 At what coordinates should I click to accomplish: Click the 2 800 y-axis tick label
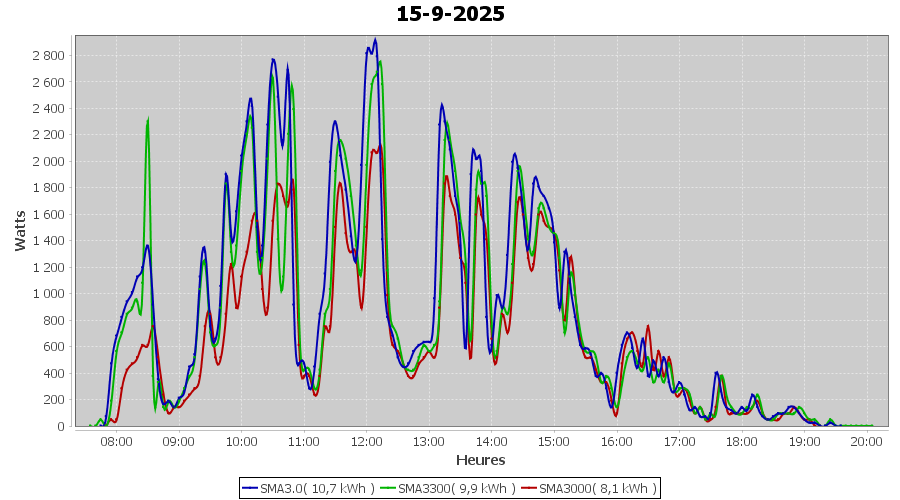(x=49, y=56)
